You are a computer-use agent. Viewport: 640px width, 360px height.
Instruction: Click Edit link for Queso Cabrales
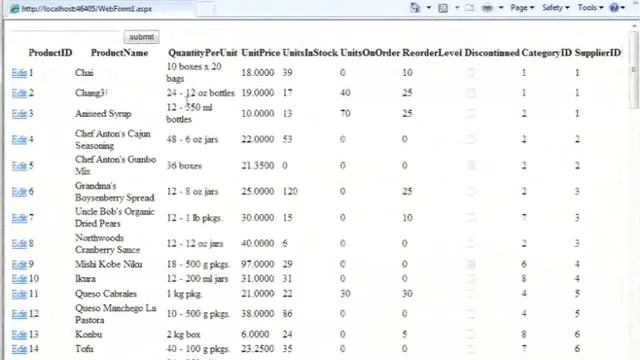pyautogui.click(x=19, y=294)
